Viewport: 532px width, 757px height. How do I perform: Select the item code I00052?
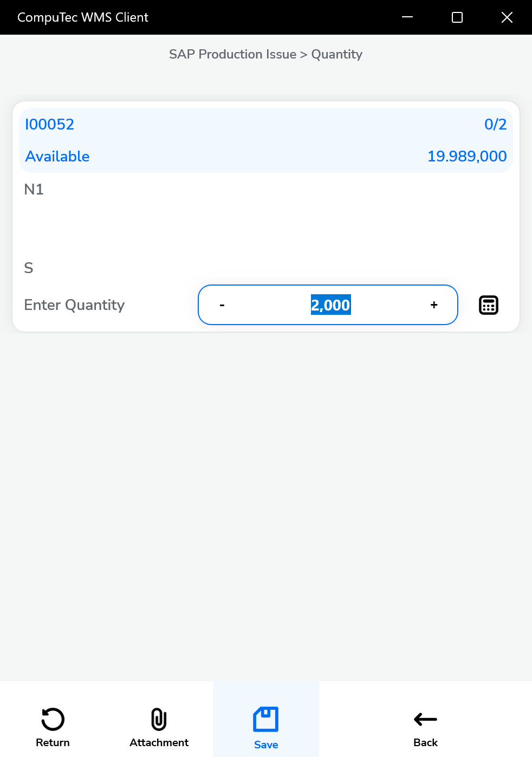[49, 125]
